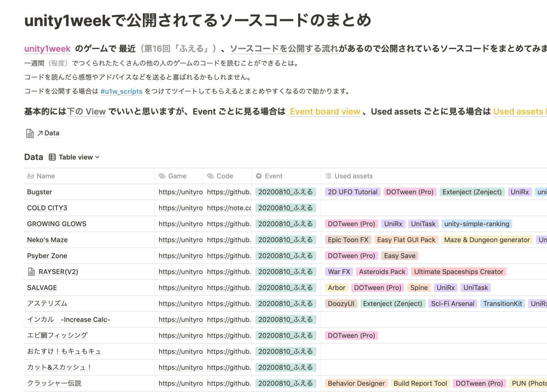Click UniRx tag in GROWING GLOWS row

[x=393, y=224]
